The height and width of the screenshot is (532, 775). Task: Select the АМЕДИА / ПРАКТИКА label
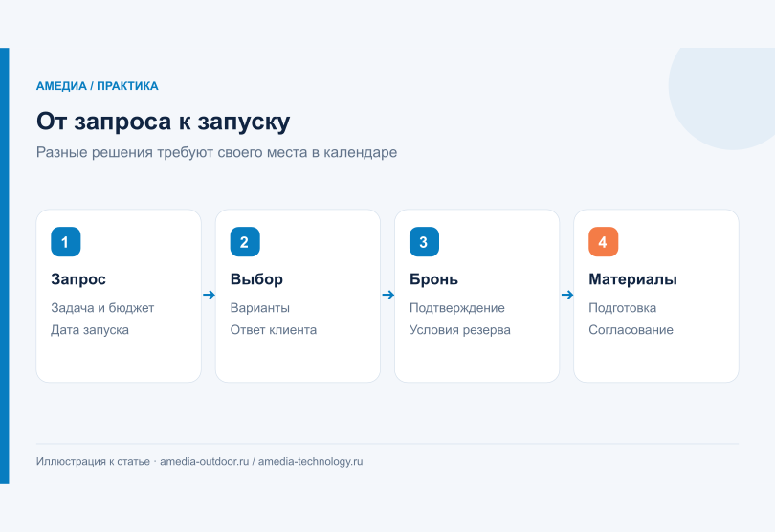coord(97,86)
